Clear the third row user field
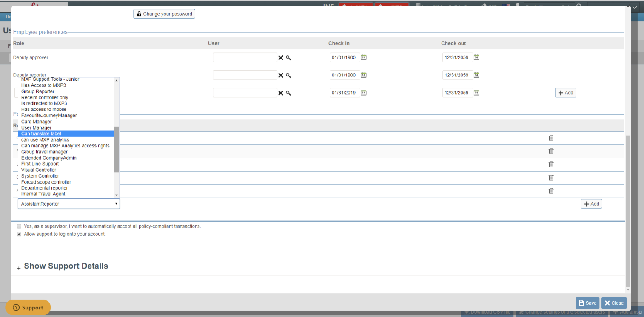The height and width of the screenshot is (317, 644). 280,93
